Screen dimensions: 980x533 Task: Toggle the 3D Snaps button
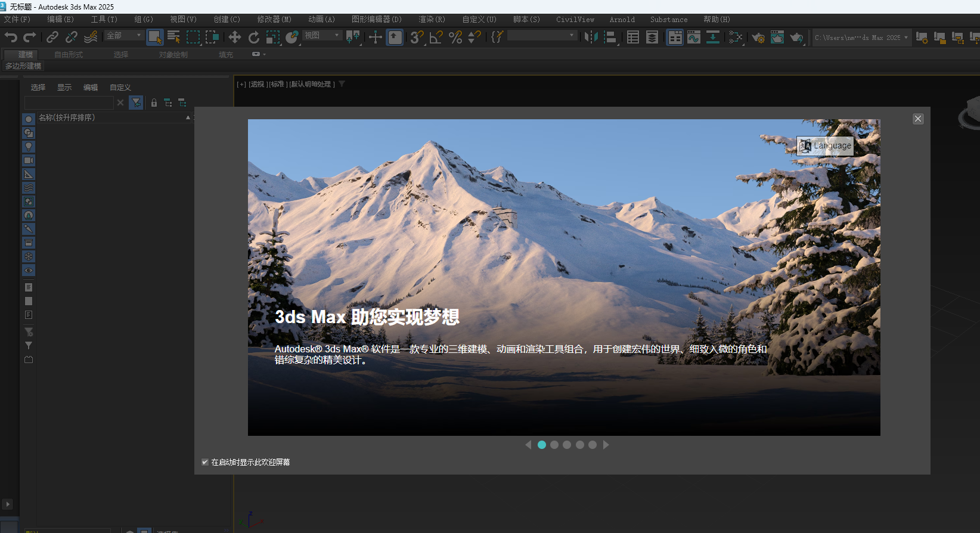tap(417, 38)
